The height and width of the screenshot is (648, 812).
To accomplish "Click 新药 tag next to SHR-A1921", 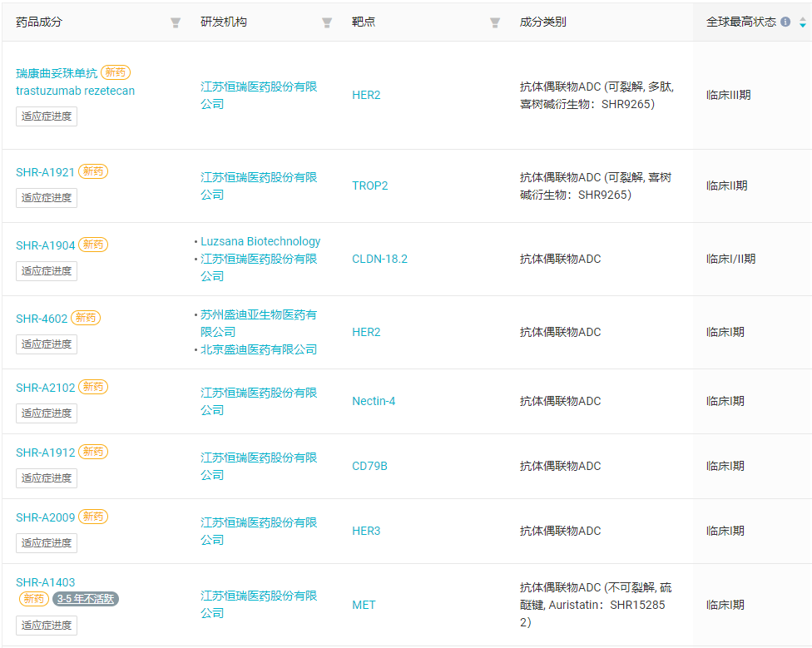I will [93, 171].
